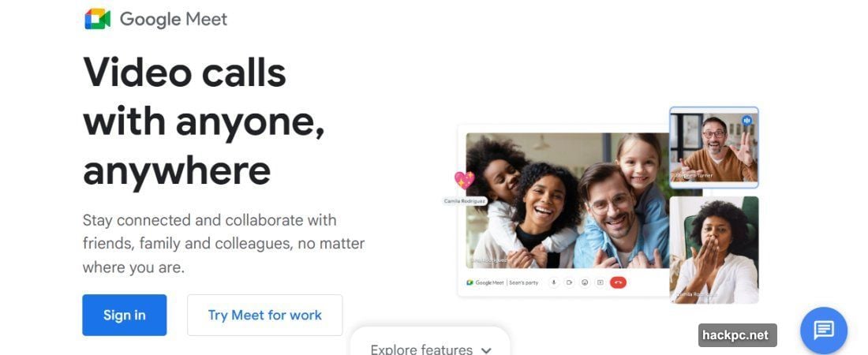
Task: Click the blue audio indicator on Stephen's tile
Action: coord(746,120)
